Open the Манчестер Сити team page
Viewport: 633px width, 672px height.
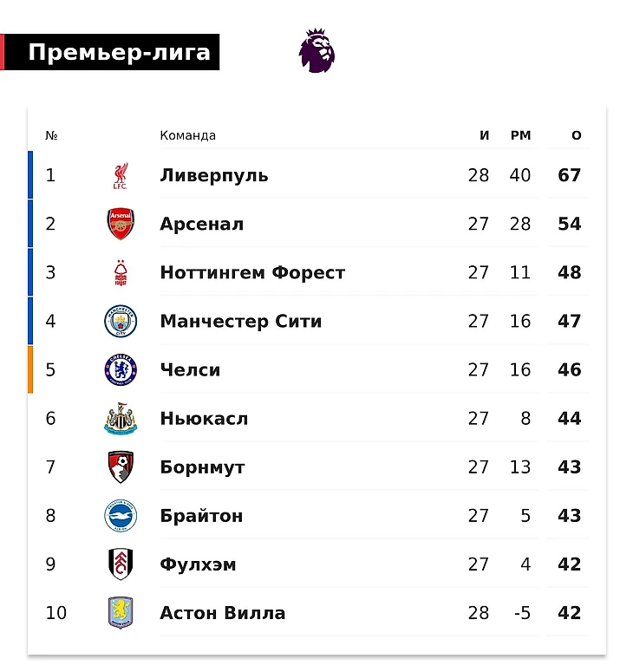(241, 321)
